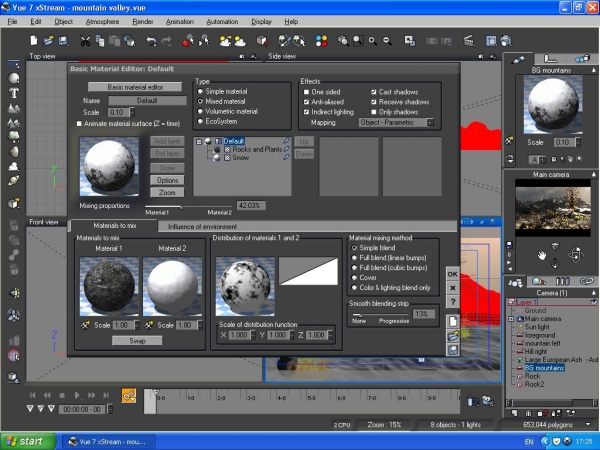Click the Options button

click(x=167, y=180)
